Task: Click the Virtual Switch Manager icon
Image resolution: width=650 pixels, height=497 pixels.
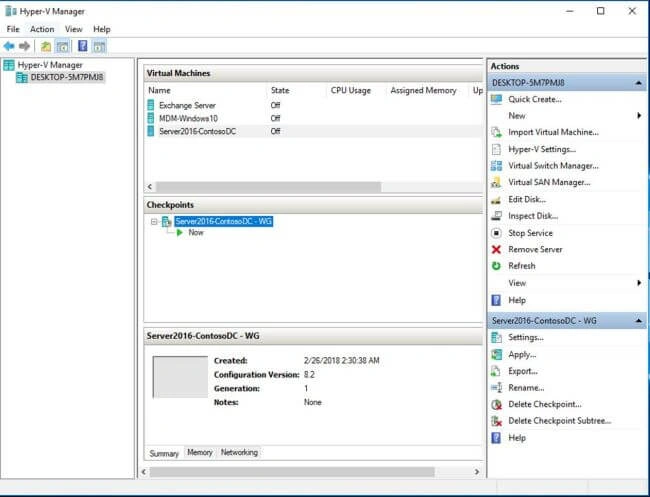Action: click(496, 166)
